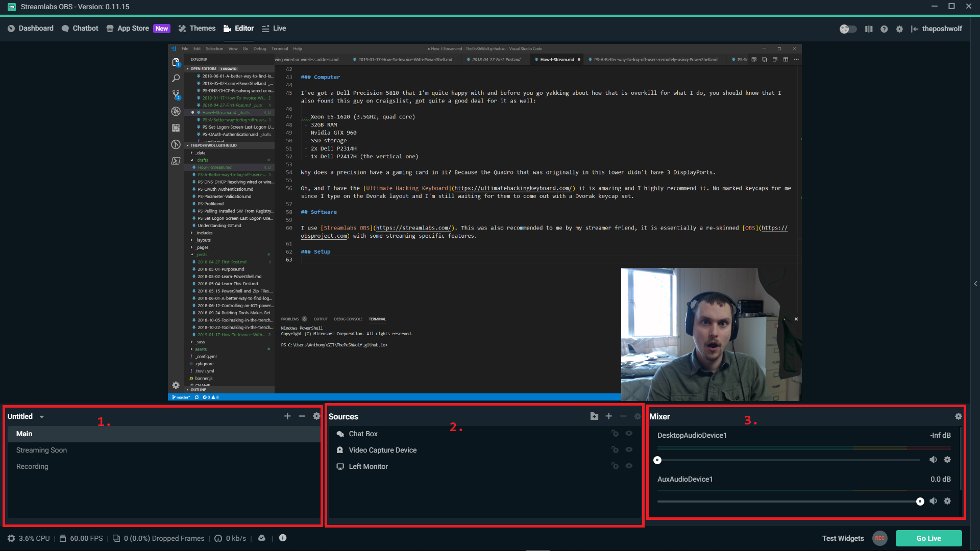This screenshot has height=551, width=980.
Task: Open DesktopAudioDevice1 settings gear
Action: coord(947,460)
